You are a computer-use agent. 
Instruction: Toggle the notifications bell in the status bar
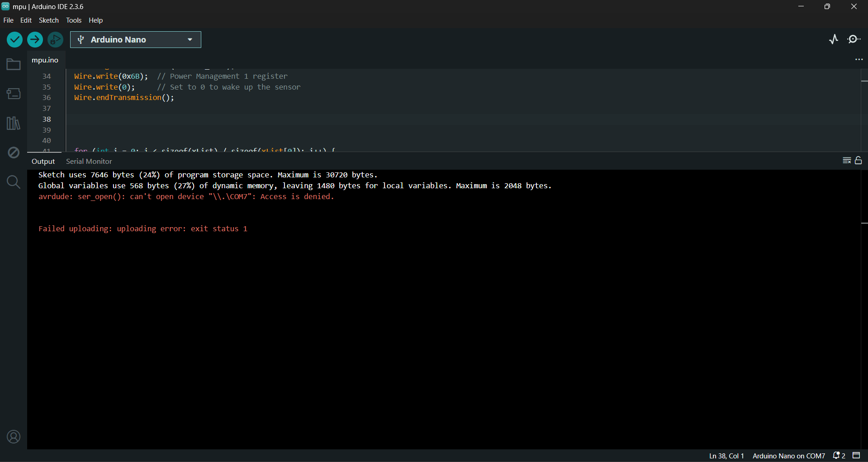click(836, 456)
